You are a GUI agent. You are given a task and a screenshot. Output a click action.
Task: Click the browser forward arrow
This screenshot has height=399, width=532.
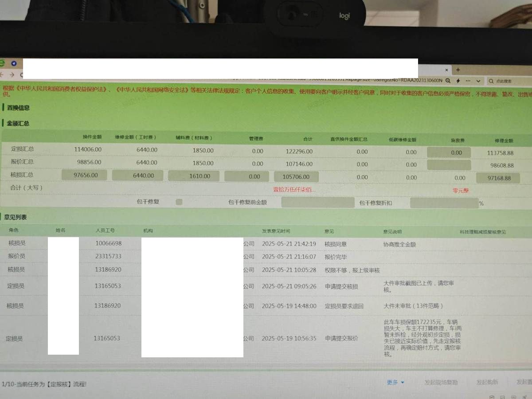(12, 75)
